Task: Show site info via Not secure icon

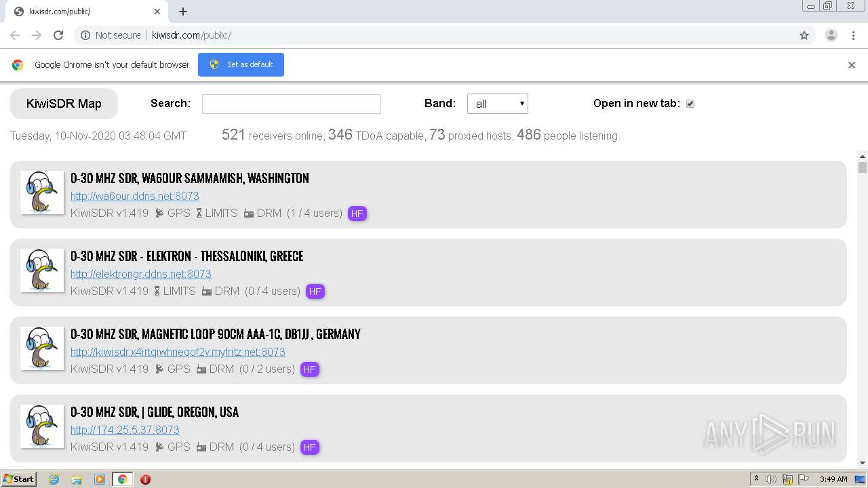Action: coord(85,35)
